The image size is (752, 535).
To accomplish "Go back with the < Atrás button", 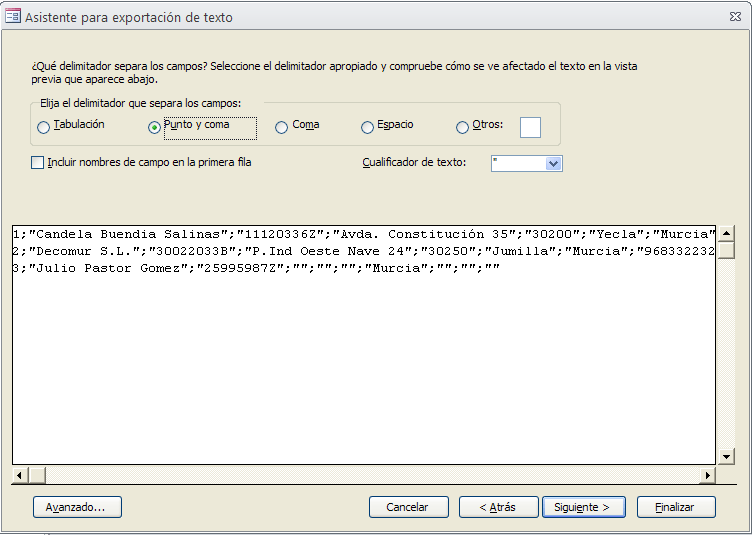I will pos(498,507).
